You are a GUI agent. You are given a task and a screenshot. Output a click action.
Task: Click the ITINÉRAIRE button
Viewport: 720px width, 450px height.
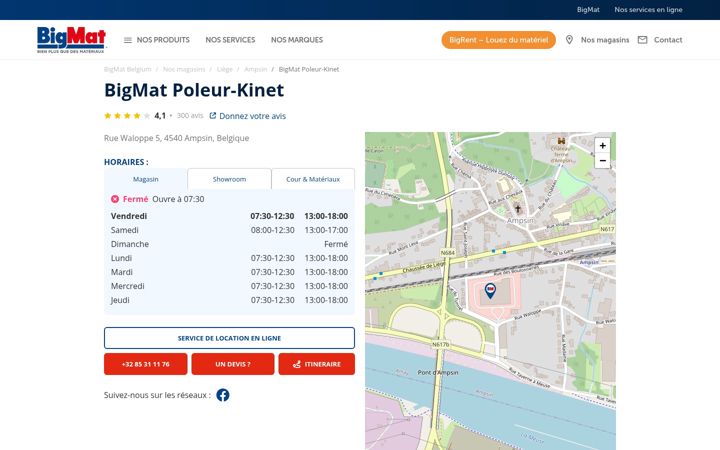tap(316, 364)
